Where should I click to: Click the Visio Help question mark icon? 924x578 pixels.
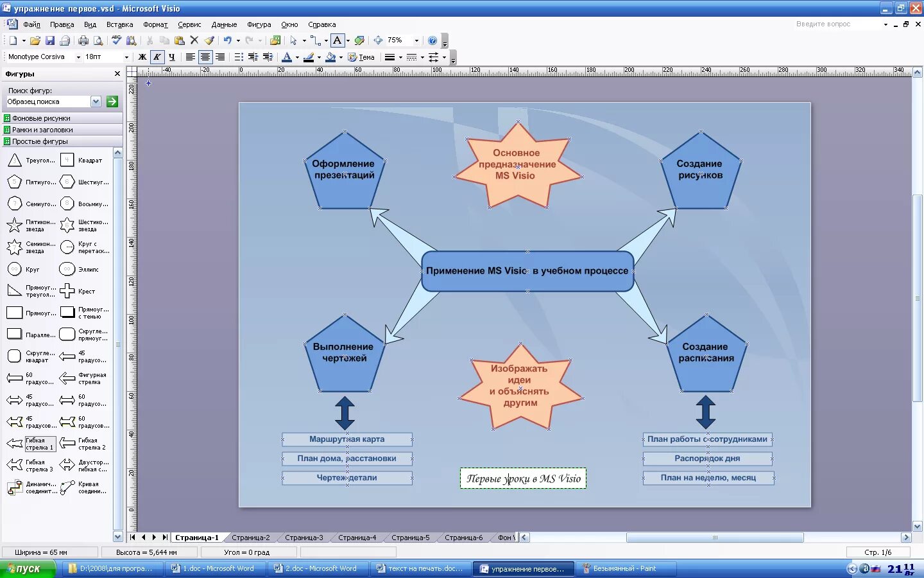coord(432,40)
